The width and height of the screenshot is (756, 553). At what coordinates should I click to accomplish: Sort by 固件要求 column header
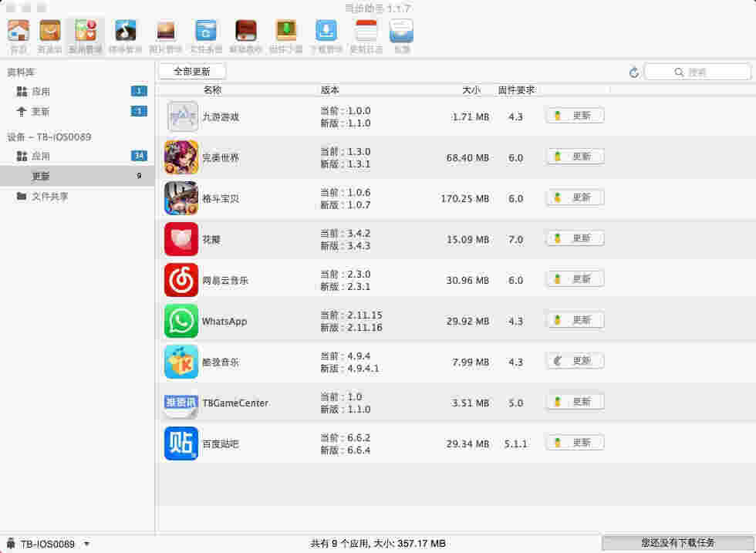(516, 89)
